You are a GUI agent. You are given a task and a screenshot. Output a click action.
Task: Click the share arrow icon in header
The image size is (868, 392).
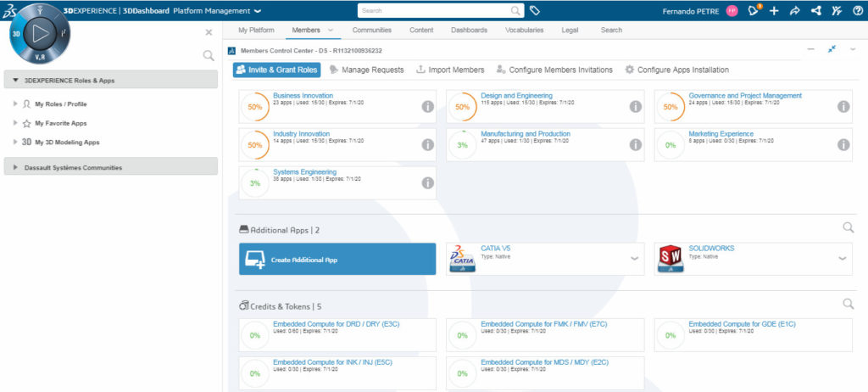coord(794,10)
